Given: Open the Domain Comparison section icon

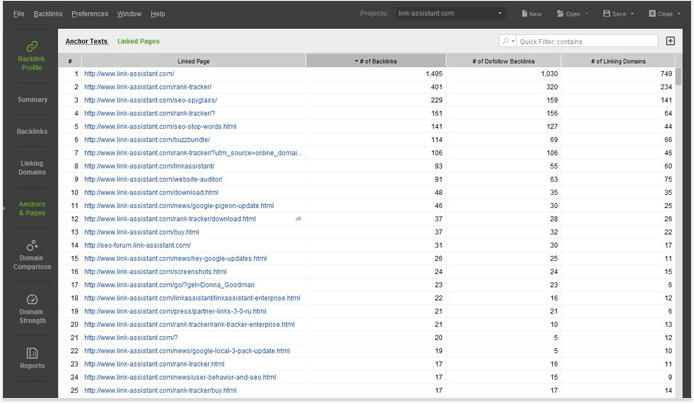Looking at the screenshot, I should pyautogui.click(x=32, y=245).
